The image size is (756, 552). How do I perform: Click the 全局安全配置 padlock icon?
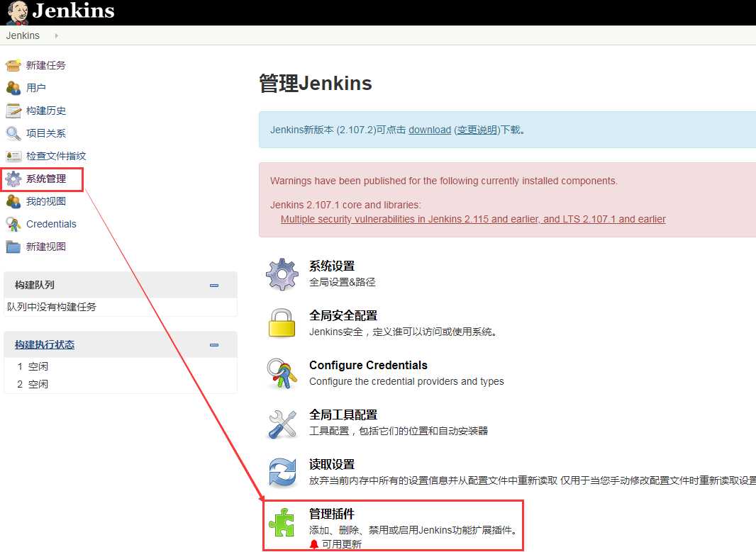pos(282,323)
